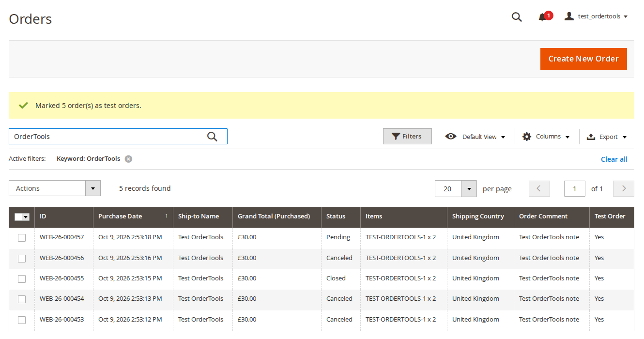
Task: Open the Export dropdown arrow
Action: tap(625, 137)
